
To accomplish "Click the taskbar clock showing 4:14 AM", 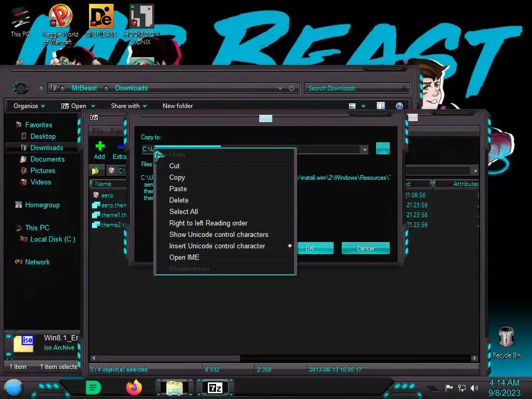I will (x=504, y=388).
